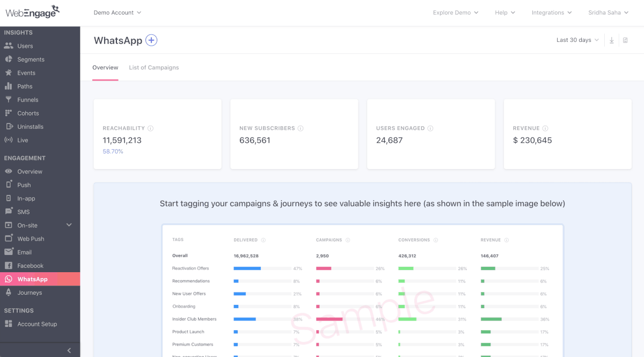644x357 pixels.
Task: Click the Journeys rocket icon
Action: click(x=9, y=293)
